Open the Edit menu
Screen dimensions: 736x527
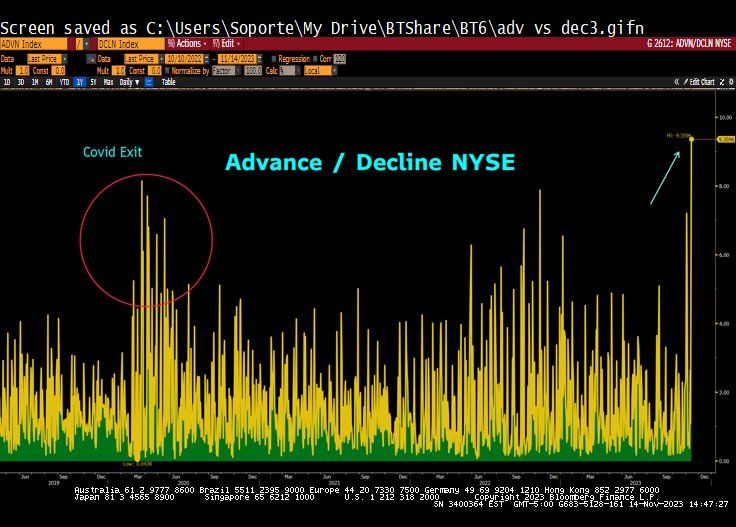pyautogui.click(x=227, y=44)
